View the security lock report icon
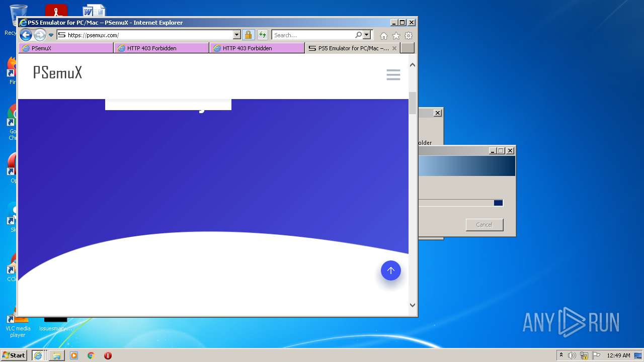 click(x=248, y=35)
